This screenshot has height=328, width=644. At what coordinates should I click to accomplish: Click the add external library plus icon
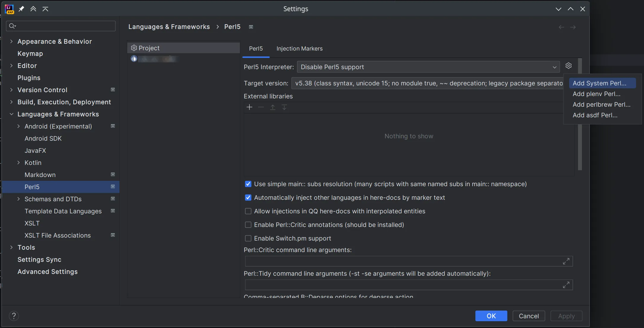pyautogui.click(x=249, y=107)
